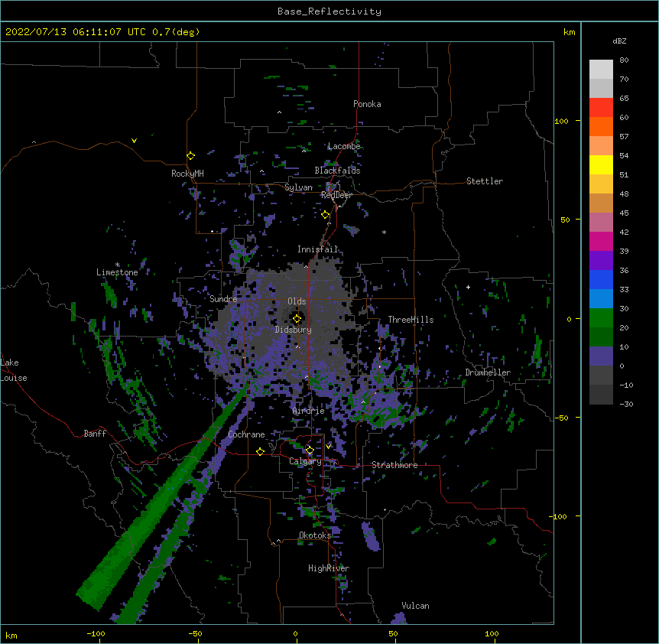The height and width of the screenshot is (644, 659).
Task: Click the Limestone label
Action: tap(117, 272)
